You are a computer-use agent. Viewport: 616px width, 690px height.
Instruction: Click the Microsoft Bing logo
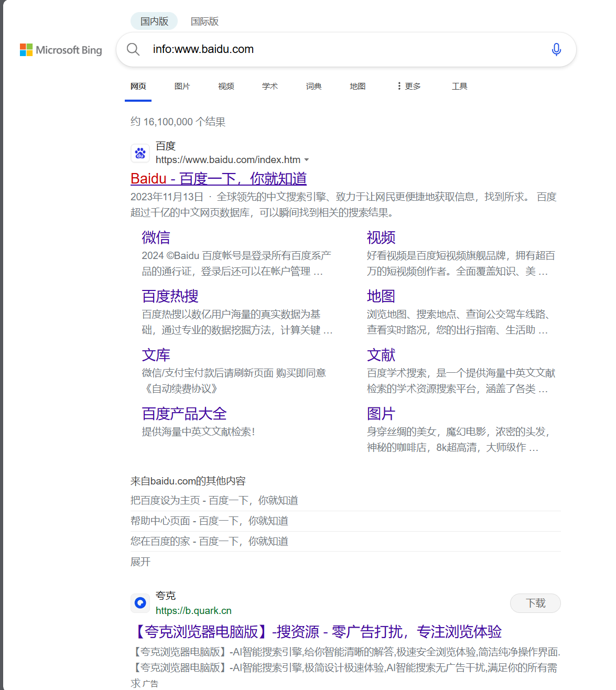(60, 50)
